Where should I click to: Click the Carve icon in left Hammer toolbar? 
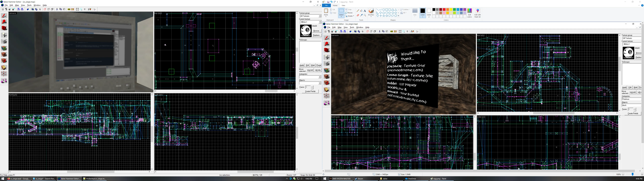coord(28,10)
